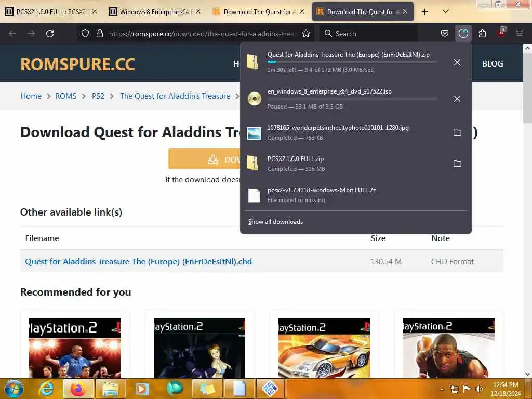The width and height of the screenshot is (532, 399).
Task: Click the PCSX2 blue diamond taskbar icon
Action: coord(270,389)
